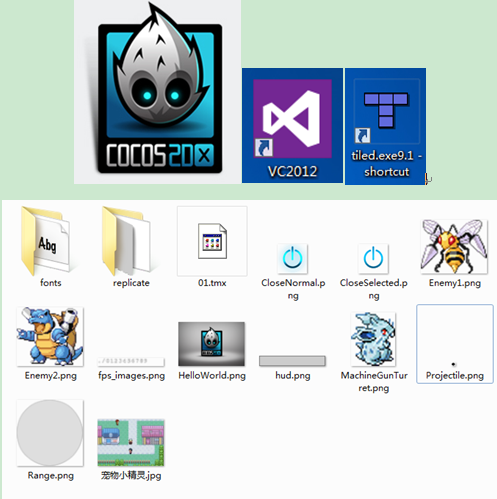Select the fps_images.png file thumbnail
This screenshot has height=499, width=497.
pyautogui.click(x=131, y=362)
